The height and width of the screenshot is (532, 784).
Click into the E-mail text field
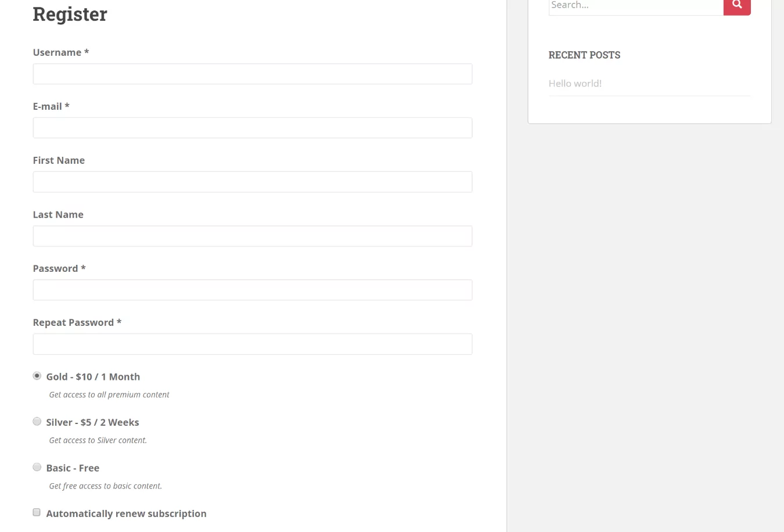pos(252,128)
